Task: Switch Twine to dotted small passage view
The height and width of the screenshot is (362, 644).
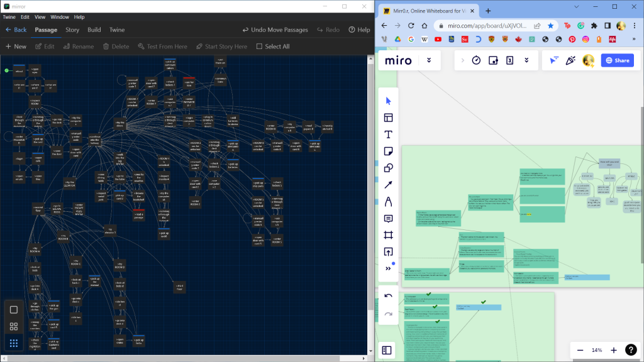Action: (14, 343)
